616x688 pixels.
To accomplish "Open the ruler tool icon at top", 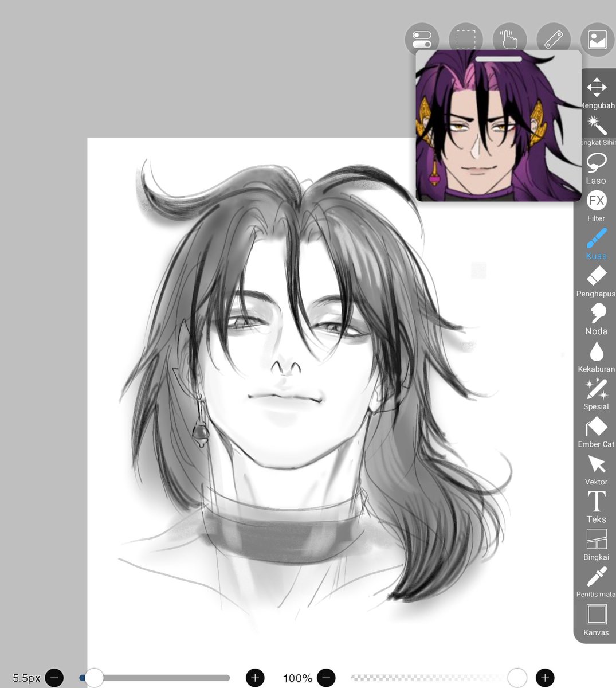I will (x=554, y=40).
